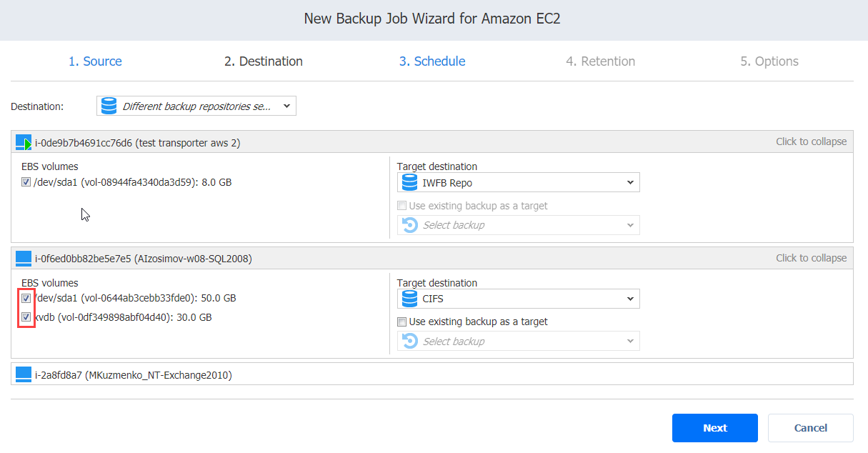Open the 4. Retention step
The height and width of the screenshot is (453, 868).
coord(601,61)
